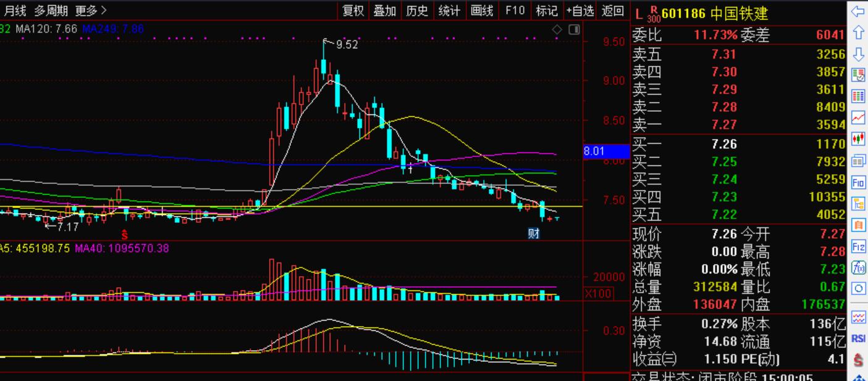Screen dimensions: 868x381
Task: Toggle the side panel icon above chart
Action: (574, 30)
